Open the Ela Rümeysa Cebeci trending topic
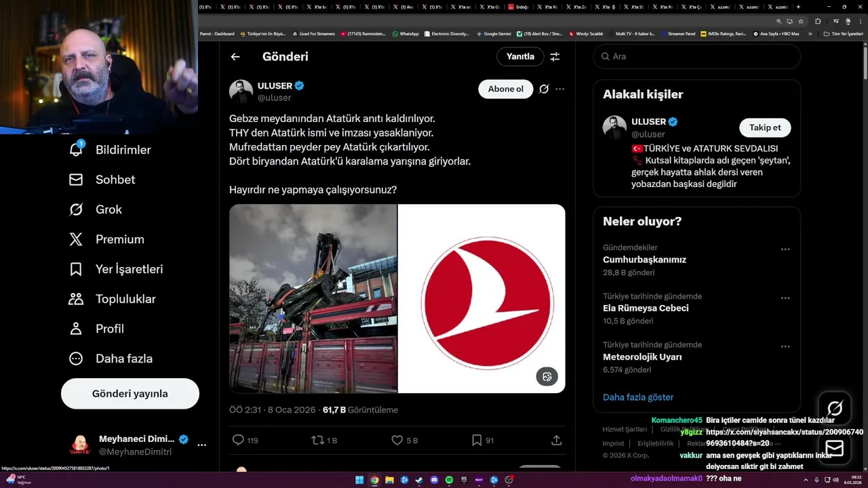Screen dimensions: 868x488 (x=646, y=308)
